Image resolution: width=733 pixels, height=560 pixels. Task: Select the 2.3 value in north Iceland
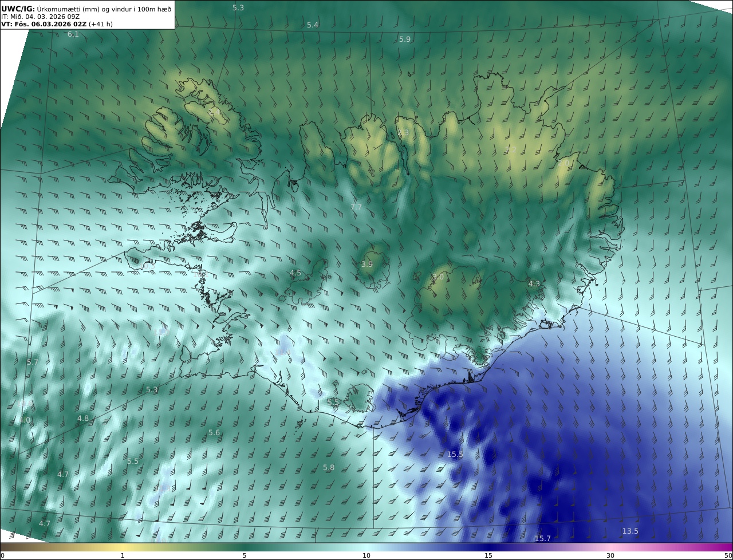click(403, 133)
